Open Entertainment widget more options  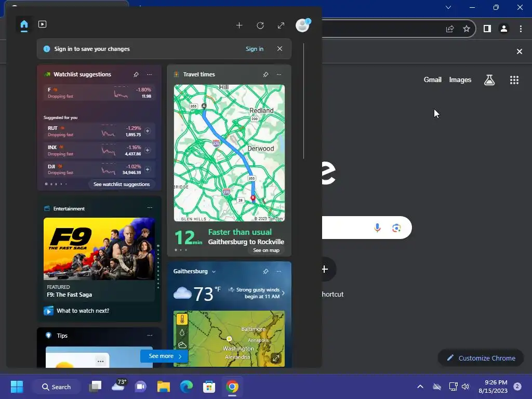coord(150,208)
